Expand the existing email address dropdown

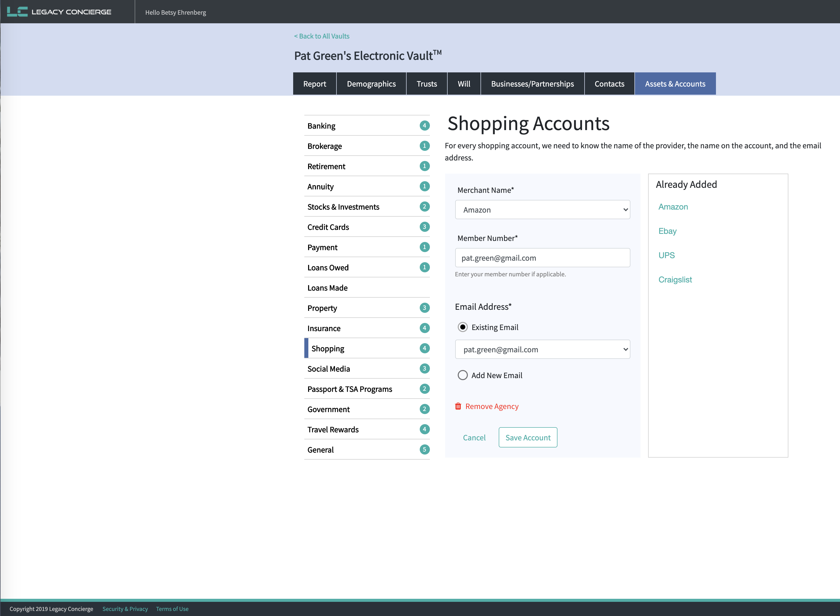click(x=542, y=350)
